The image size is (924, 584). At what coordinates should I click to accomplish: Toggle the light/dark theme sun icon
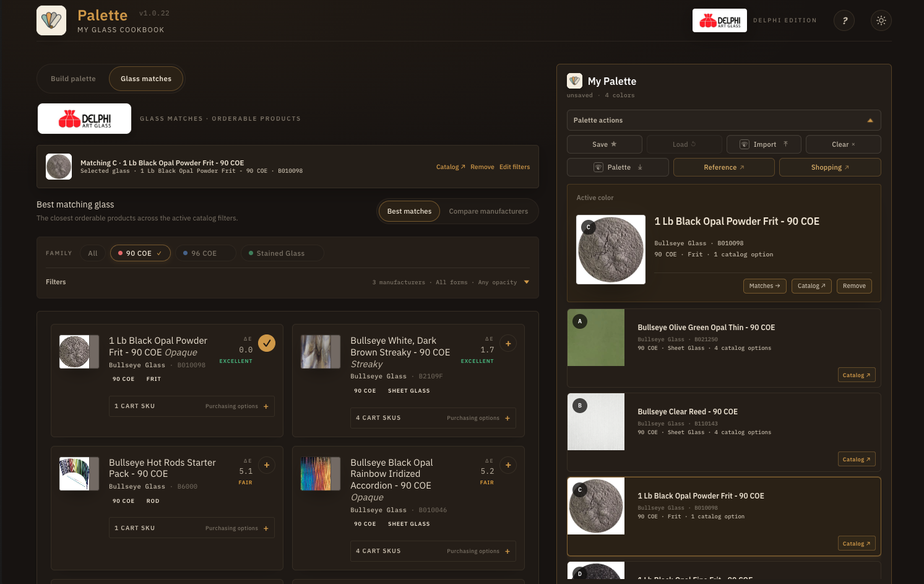[x=881, y=20]
